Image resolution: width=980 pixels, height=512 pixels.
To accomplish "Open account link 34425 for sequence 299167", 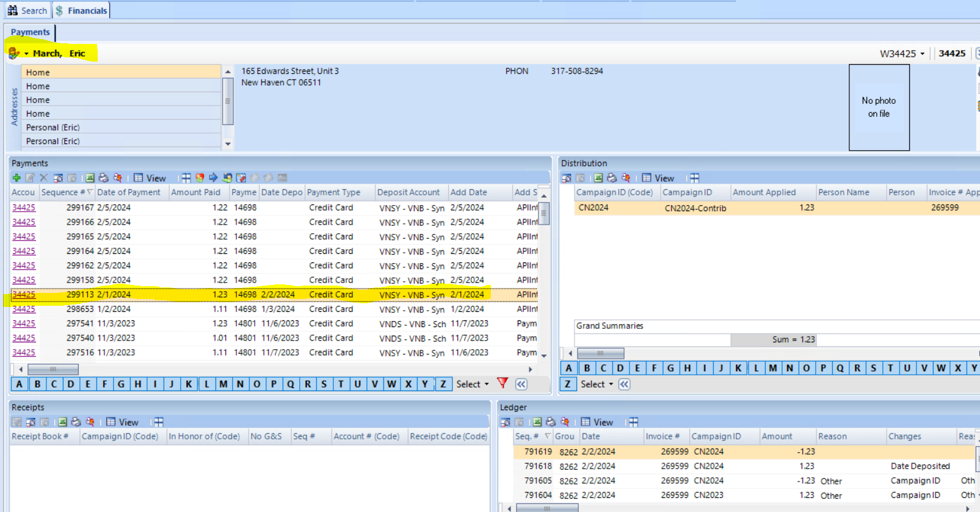I will pyautogui.click(x=24, y=207).
